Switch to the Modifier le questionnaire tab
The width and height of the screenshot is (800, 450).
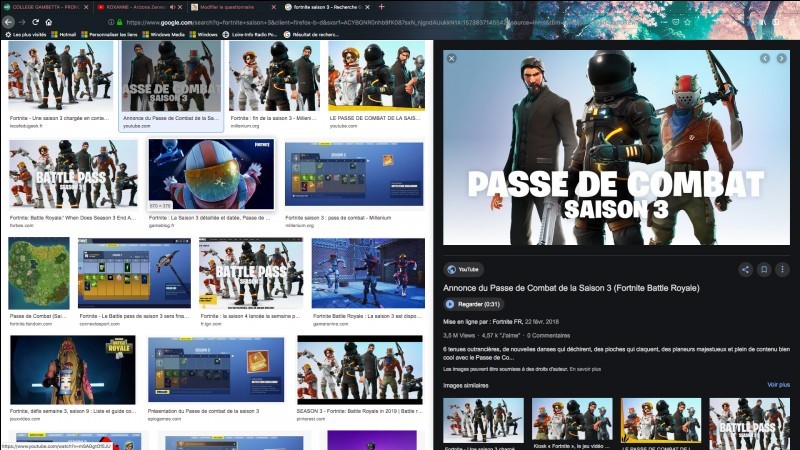tap(227, 7)
